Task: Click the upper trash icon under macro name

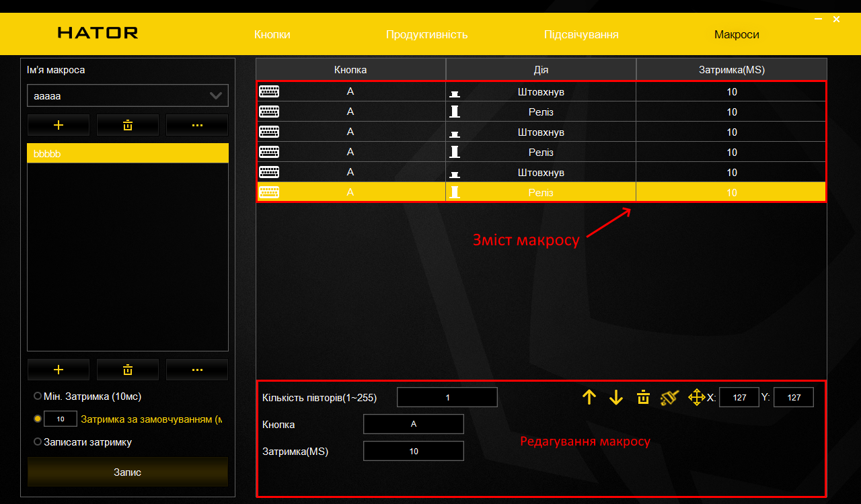Action: (x=128, y=125)
